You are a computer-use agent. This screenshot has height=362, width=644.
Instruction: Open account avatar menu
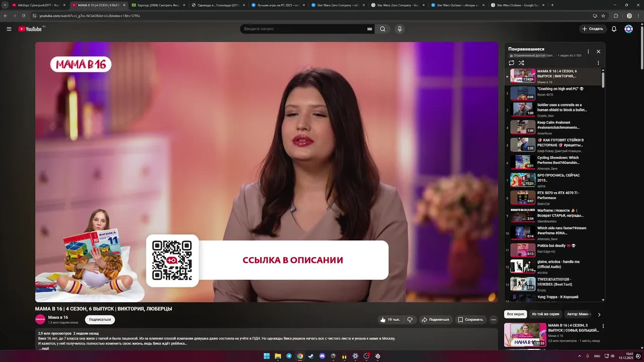[628, 29]
